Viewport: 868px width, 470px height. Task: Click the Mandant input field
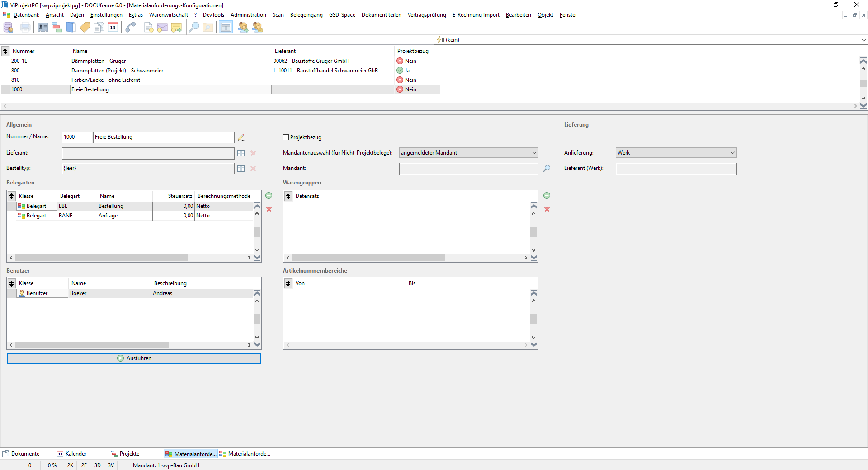click(469, 169)
